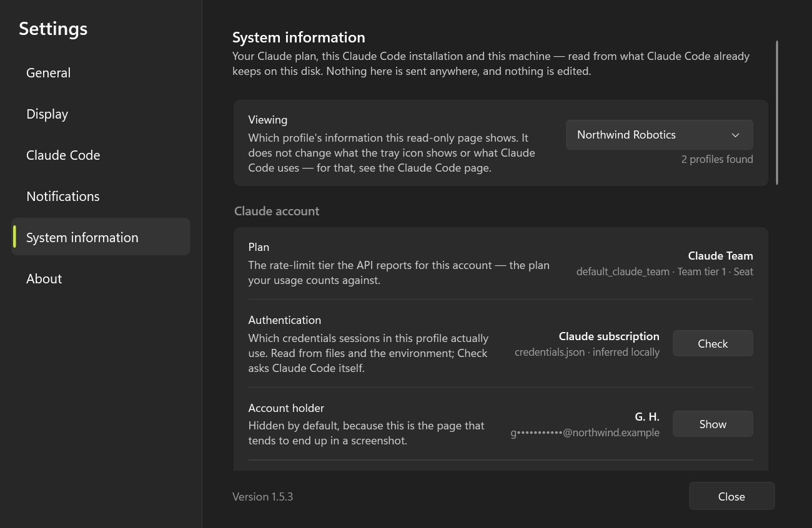
Task: Click the 'Claude subscription' authentication value
Action: click(x=609, y=336)
